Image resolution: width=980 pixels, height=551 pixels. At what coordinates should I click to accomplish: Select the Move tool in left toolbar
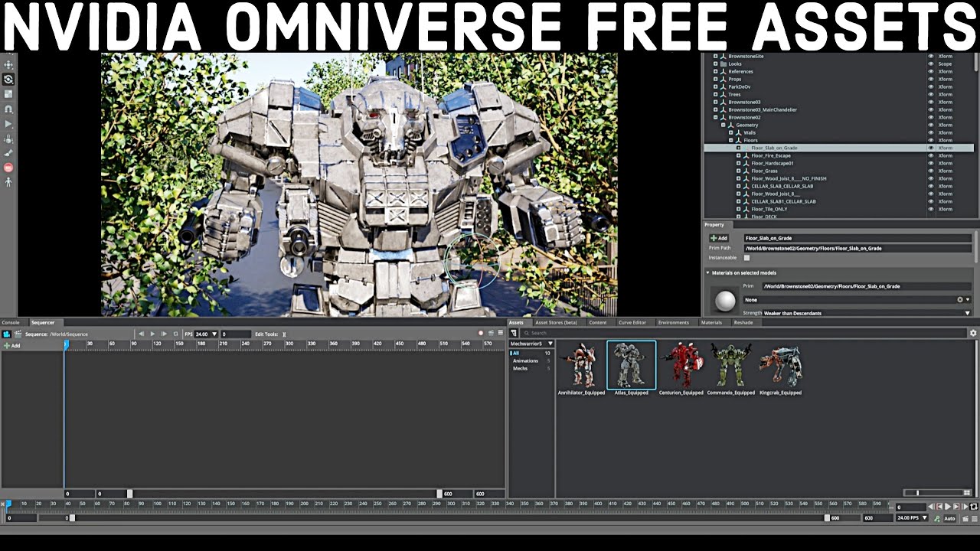8,65
